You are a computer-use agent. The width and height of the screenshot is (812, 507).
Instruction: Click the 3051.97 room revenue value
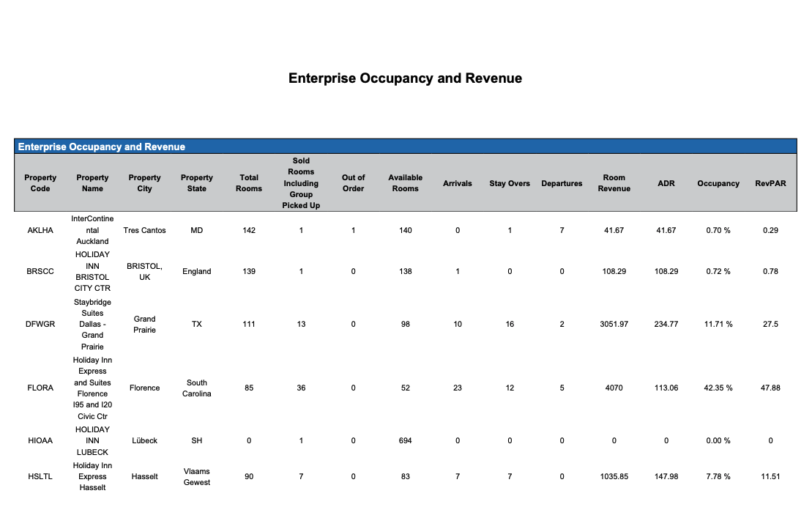tap(614, 324)
